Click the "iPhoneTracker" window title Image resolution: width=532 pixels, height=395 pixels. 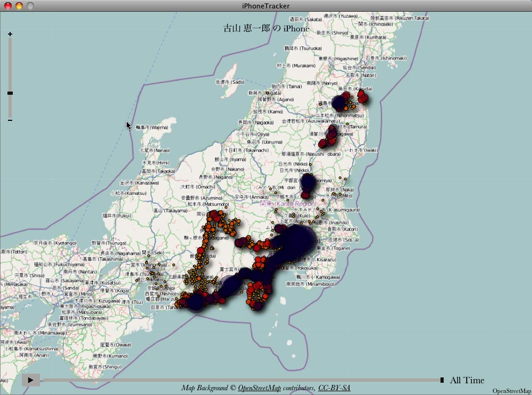tap(266, 6)
